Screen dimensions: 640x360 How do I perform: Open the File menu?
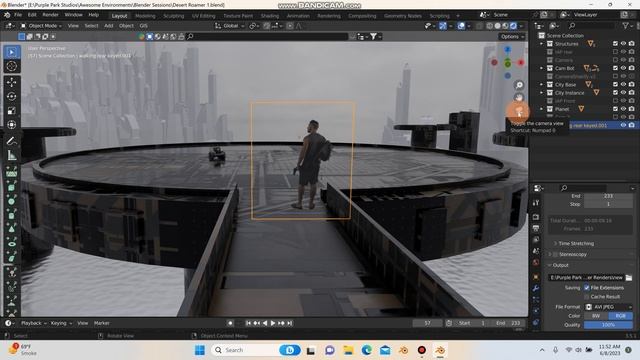pos(18,15)
